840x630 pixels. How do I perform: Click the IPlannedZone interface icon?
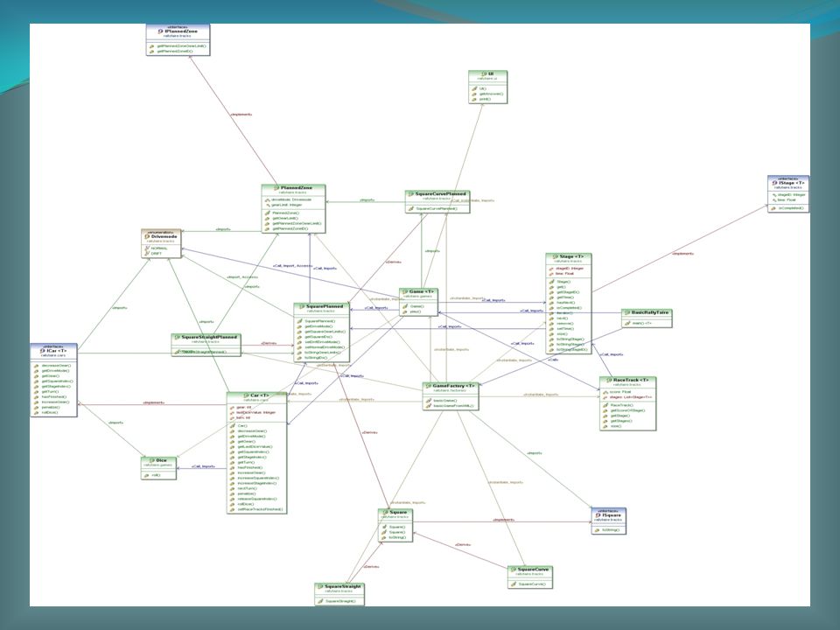click(x=161, y=31)
